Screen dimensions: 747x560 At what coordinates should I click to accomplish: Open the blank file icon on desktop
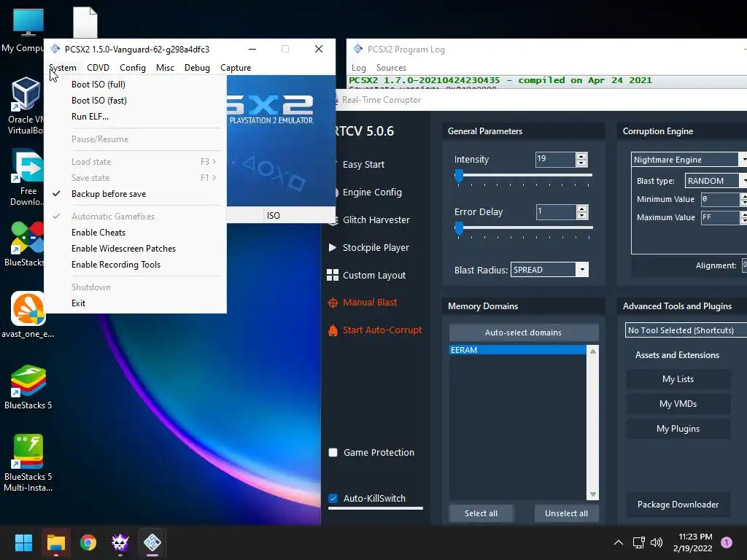(x=85, y=22)
